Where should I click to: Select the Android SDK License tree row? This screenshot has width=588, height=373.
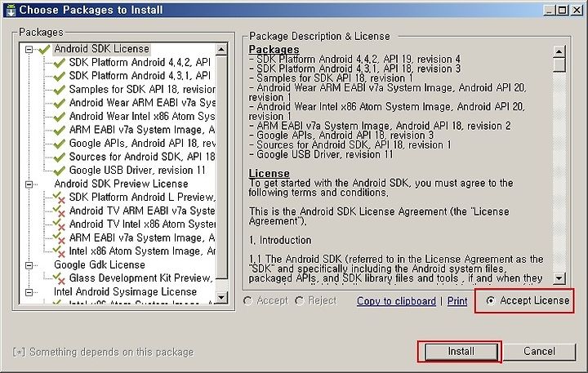101,49
